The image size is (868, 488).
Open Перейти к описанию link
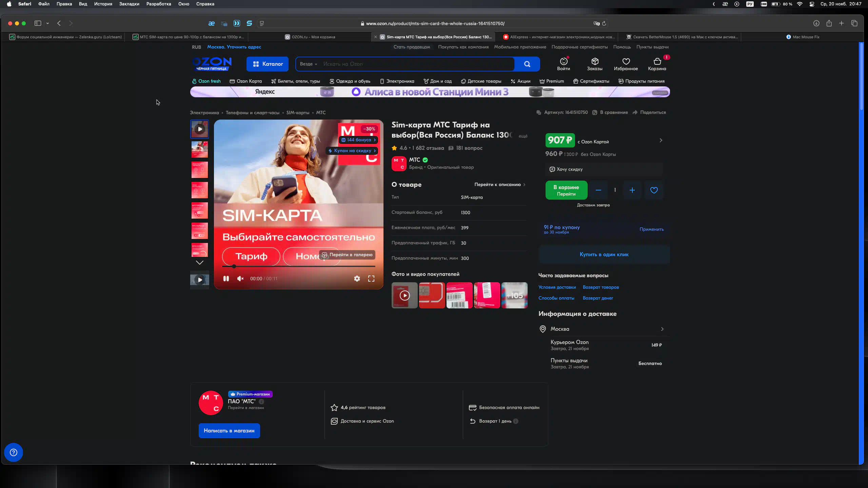500,185
